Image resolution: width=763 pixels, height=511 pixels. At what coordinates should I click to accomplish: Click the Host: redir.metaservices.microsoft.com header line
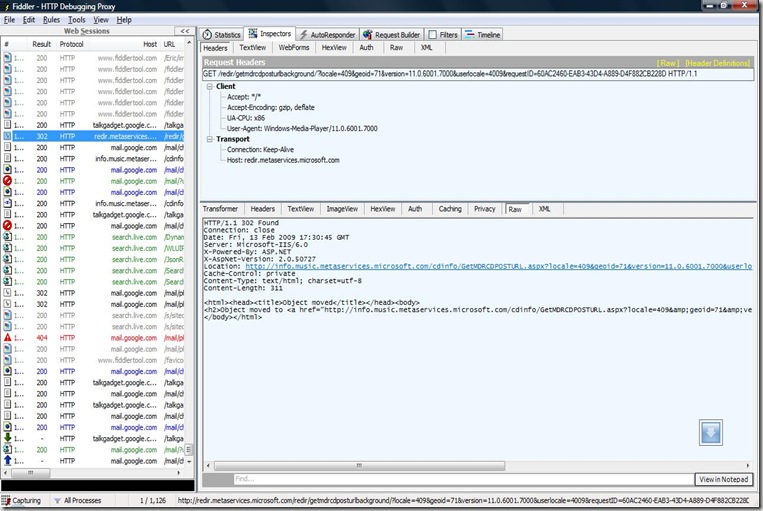coord(283,160)
